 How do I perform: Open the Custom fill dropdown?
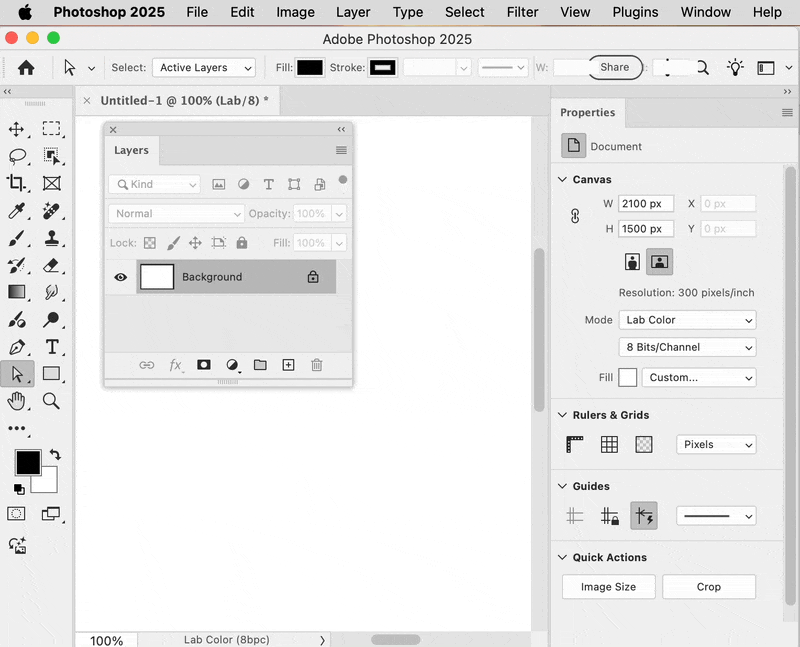pos(698,378)
